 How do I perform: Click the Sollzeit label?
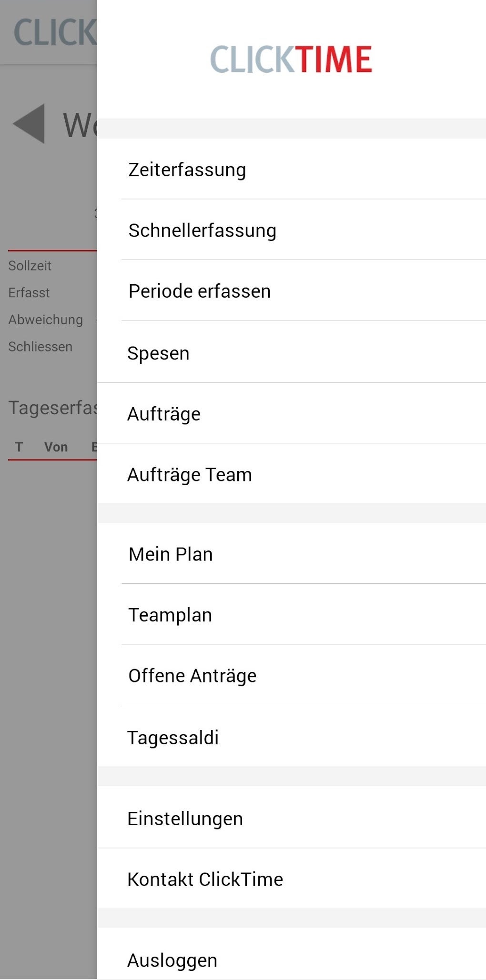29,266
